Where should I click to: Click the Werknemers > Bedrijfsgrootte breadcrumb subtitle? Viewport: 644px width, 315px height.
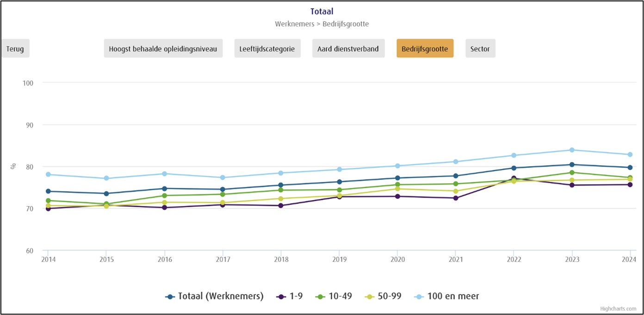[322, 24]
